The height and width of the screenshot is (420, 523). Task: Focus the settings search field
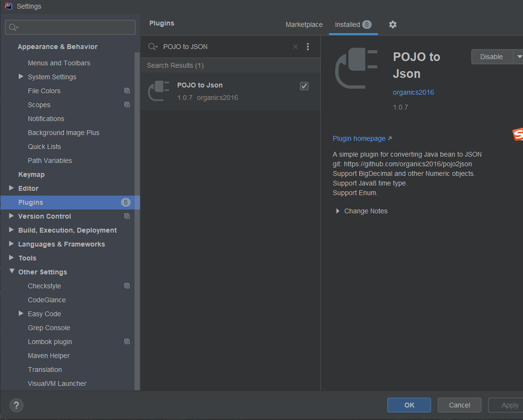coord(71,27)
